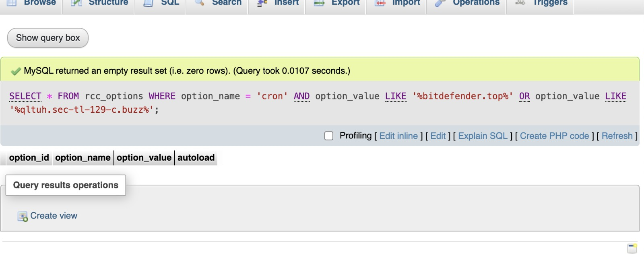Click the Browse tab icon
This screenshot has height=256, width=644.
(12, 3)
